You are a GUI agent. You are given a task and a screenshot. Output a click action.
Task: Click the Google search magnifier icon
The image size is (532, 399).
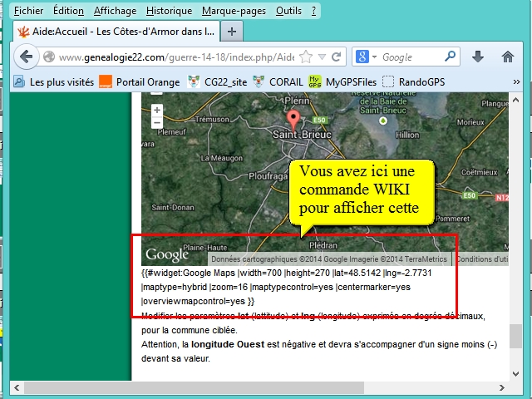tap(450, 57)
